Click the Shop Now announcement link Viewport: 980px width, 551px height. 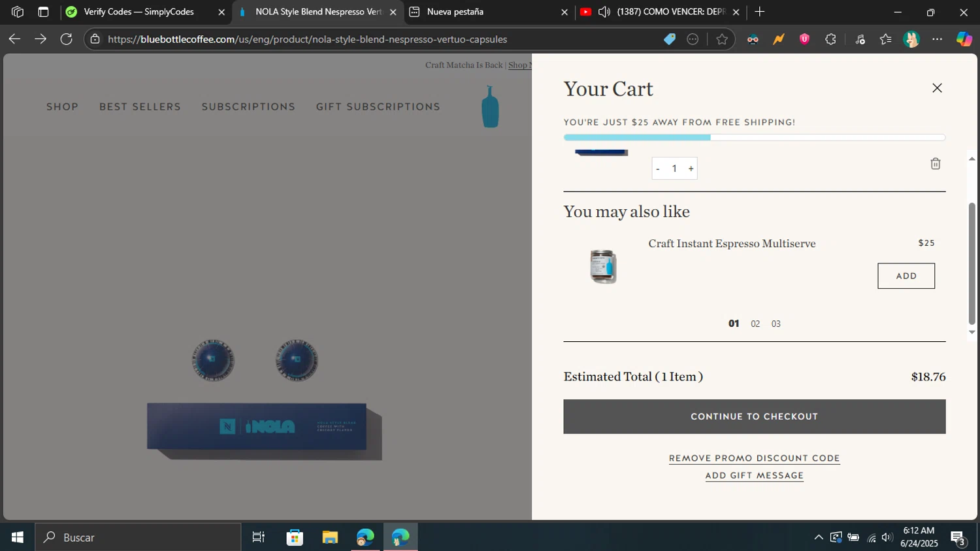[520, 65]
